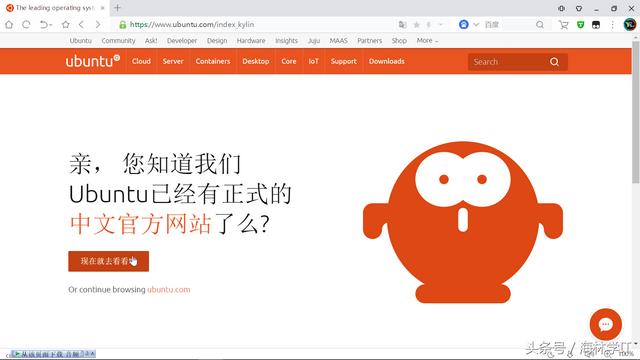Click the favorites star beside the back arrow
Viewport: 640px width, 360px height.
click(65, 24)
